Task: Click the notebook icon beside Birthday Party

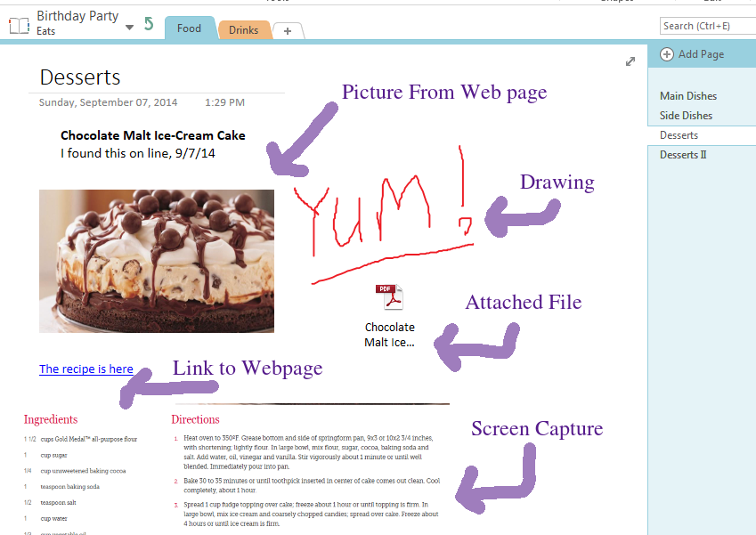Action: (x=19, y=25)
